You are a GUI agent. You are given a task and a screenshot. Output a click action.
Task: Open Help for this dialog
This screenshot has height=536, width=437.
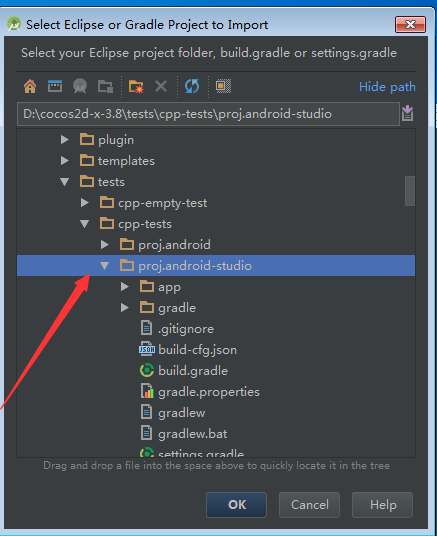(x=383, y=505)
